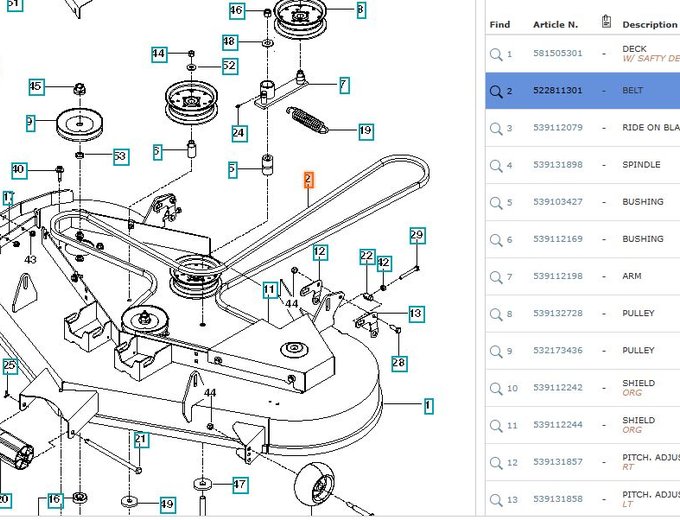Open article number 539112244

558,425
